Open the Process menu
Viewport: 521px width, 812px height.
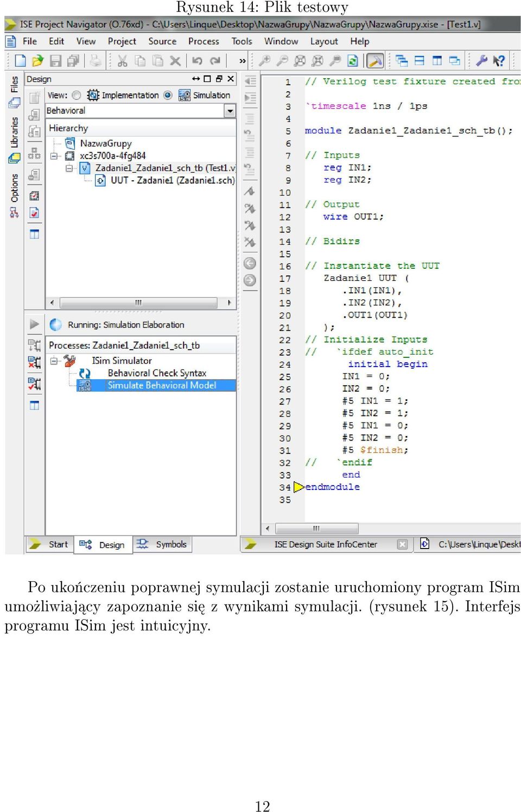click(x=204, y=41)
